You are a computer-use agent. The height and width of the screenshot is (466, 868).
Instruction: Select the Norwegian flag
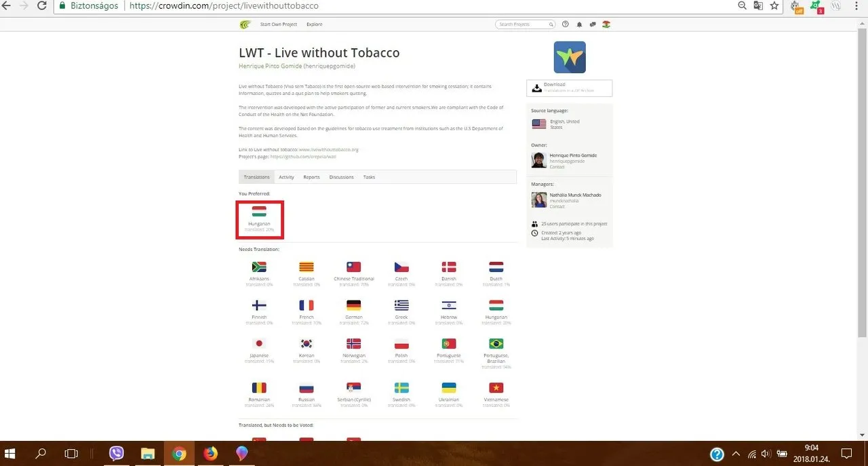354,344
